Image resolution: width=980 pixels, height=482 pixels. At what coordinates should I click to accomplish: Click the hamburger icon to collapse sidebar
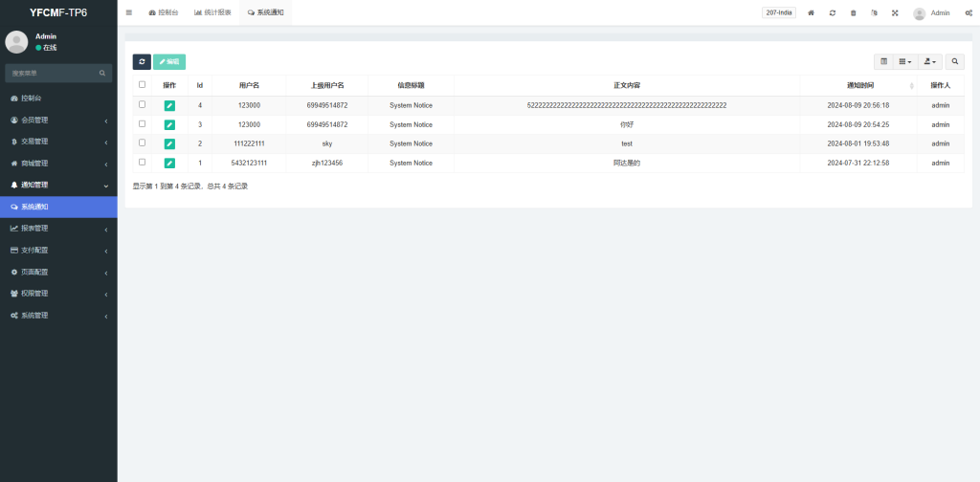coord(129,12)
